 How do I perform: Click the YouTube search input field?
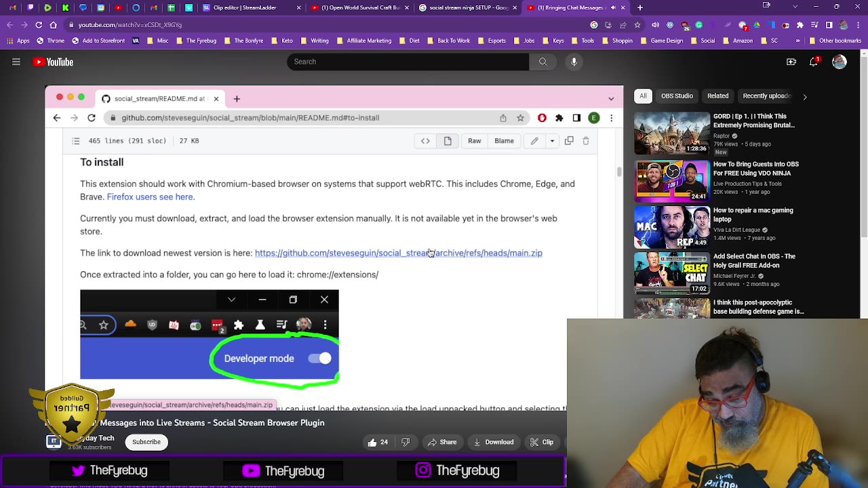408,62
